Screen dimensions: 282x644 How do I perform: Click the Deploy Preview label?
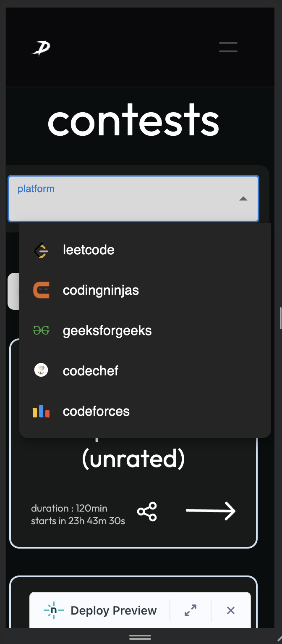pos(113,610)
